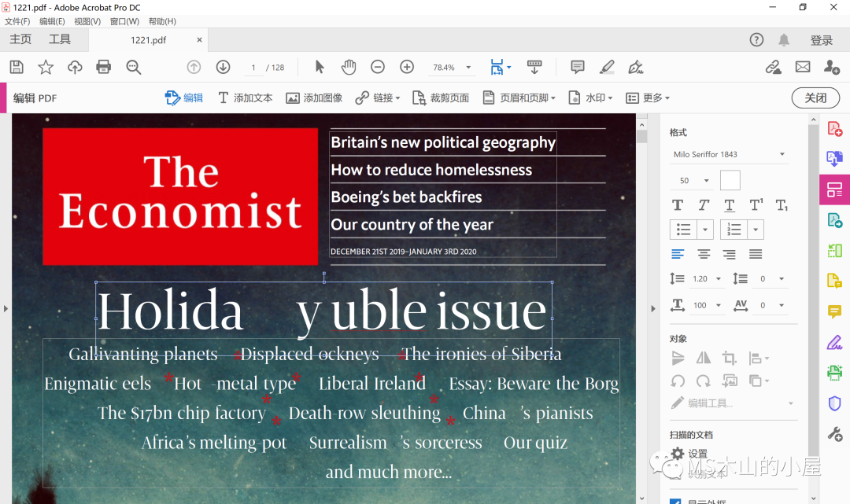
Task: Zoom out with the minus icon
Action: (378, 67)
